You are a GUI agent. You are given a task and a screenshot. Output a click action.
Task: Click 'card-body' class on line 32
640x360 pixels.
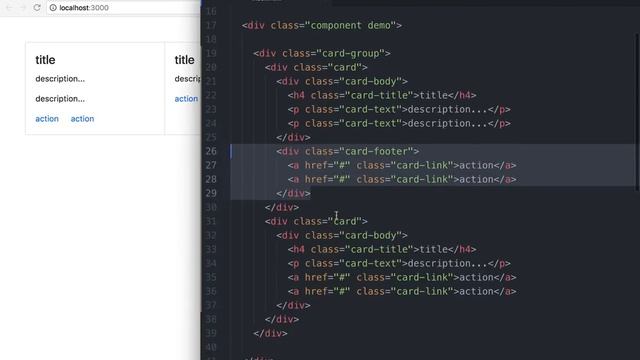(x=370, y=236)
